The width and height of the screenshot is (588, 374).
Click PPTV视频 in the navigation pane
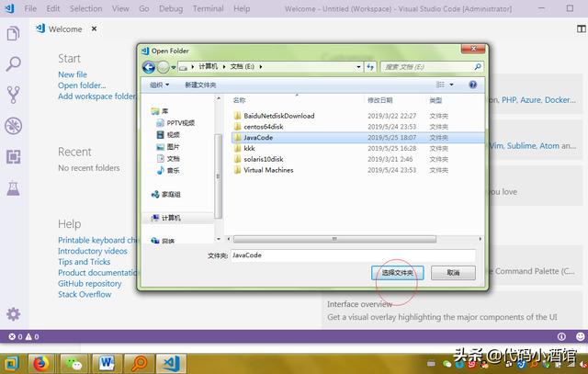point(175,122)
